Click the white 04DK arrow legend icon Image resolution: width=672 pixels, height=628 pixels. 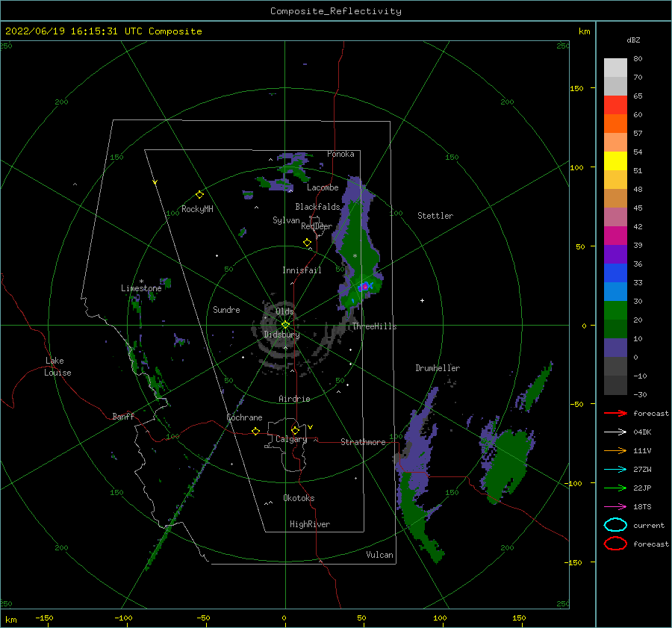[x=615, y=432]
